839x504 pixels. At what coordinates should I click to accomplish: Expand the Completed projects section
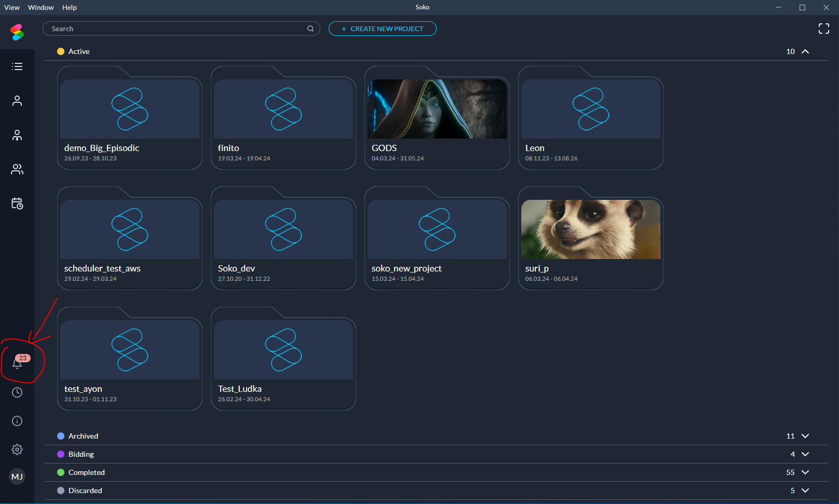pyautogui.click(x=805, y=472)
